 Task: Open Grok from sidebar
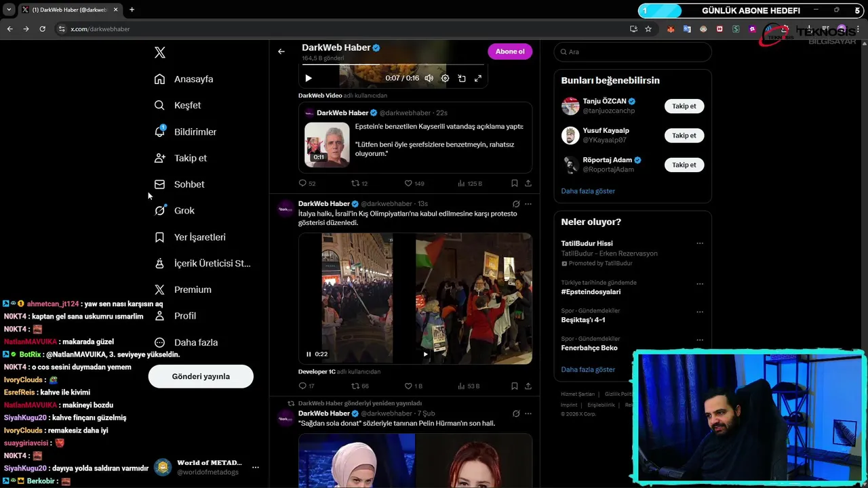pos(174,211)
